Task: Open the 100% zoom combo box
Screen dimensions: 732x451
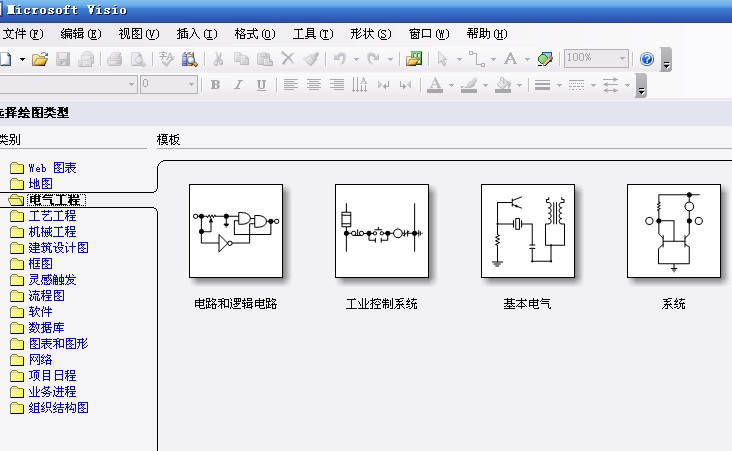Action: click(596, 58)
